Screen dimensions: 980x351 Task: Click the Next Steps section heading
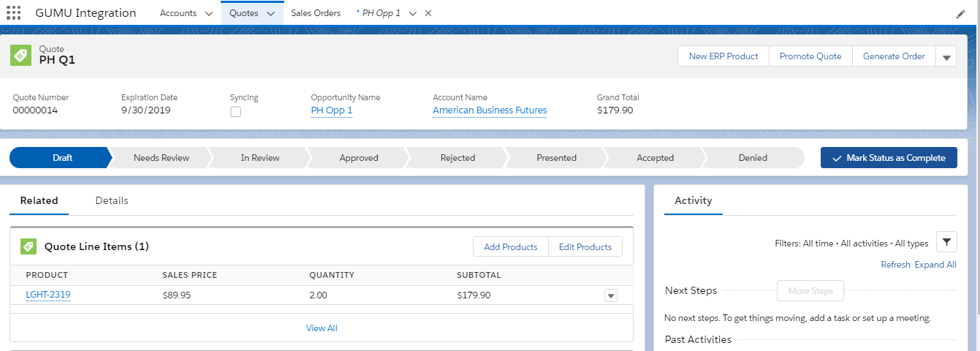pyautogui.click(x=691, y=290)
